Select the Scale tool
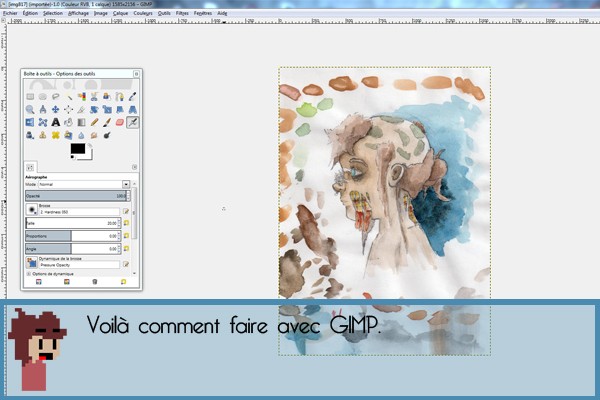 point(107,110)
